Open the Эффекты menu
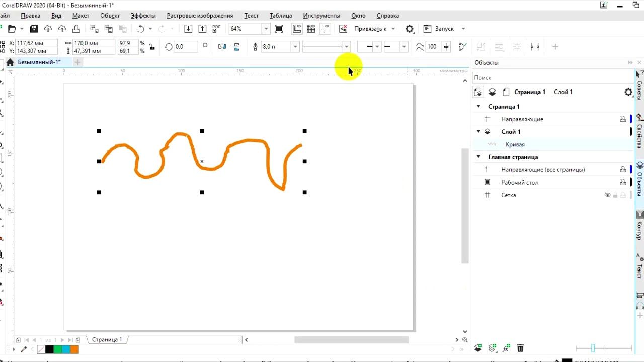Image resolution: width=644 pixels, height=362 pixels. click(143, 16)
